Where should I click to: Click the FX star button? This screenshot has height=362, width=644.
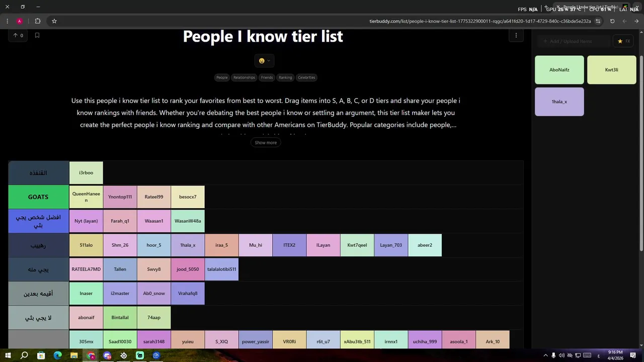(623, 41)
